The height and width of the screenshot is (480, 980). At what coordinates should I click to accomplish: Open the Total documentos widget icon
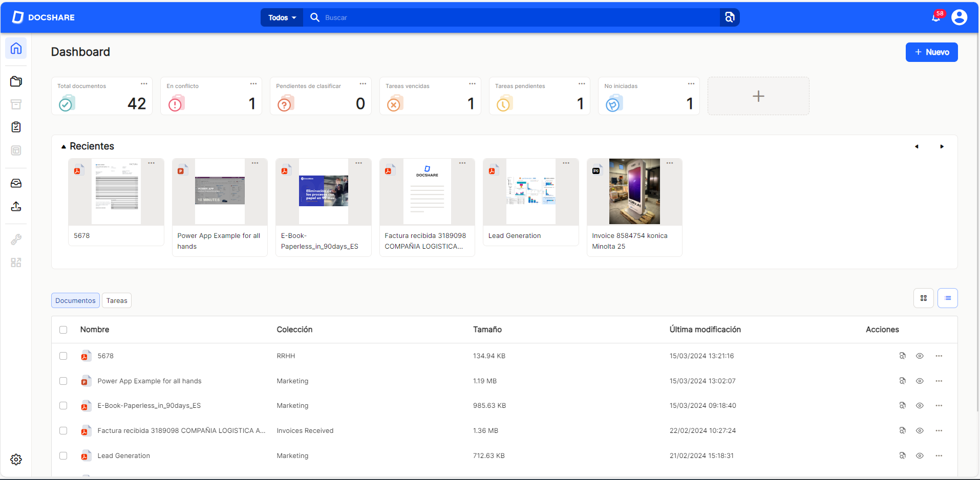click(66, 104)
